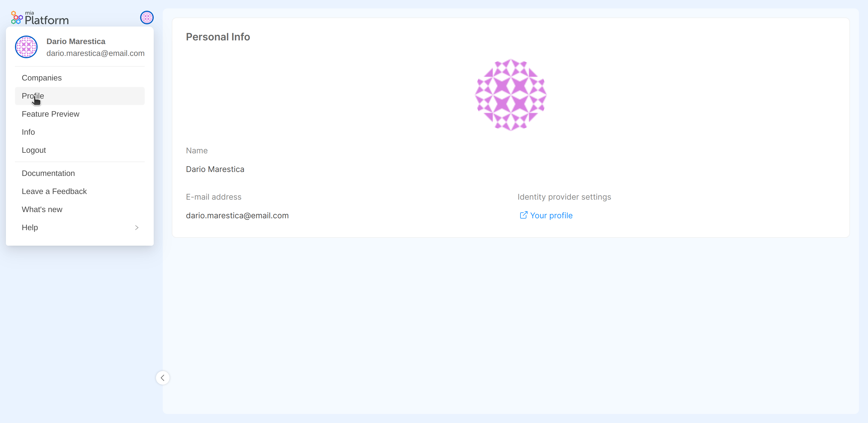Viewport: 868px width, 423px height.
Task: Open What's new
Action: click(42, 209)
